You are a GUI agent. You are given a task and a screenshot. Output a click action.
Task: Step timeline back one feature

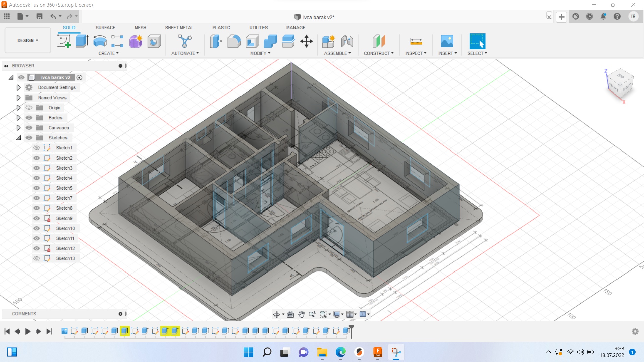(x=17, y=331)
